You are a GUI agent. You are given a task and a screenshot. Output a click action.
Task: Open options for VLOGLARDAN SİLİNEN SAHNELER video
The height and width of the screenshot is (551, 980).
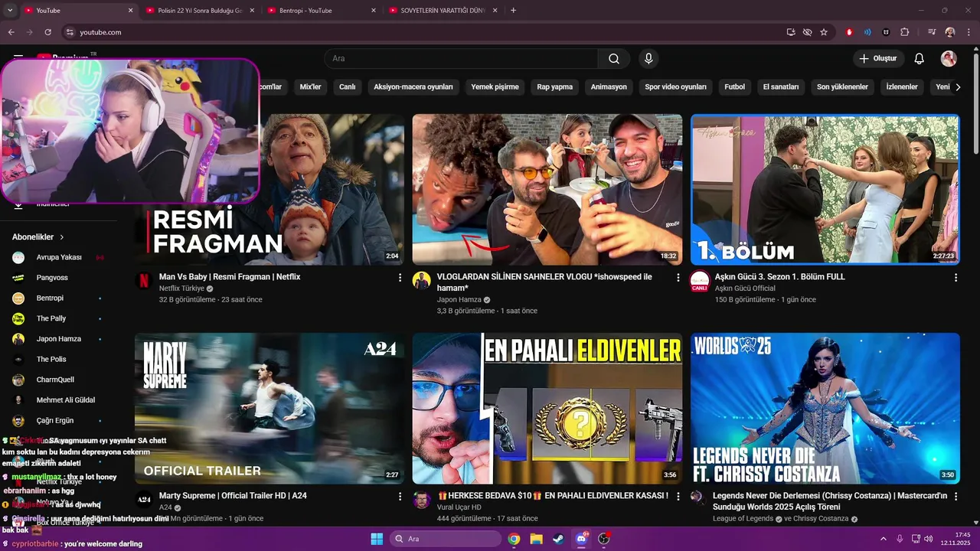[x=678, y=278]
